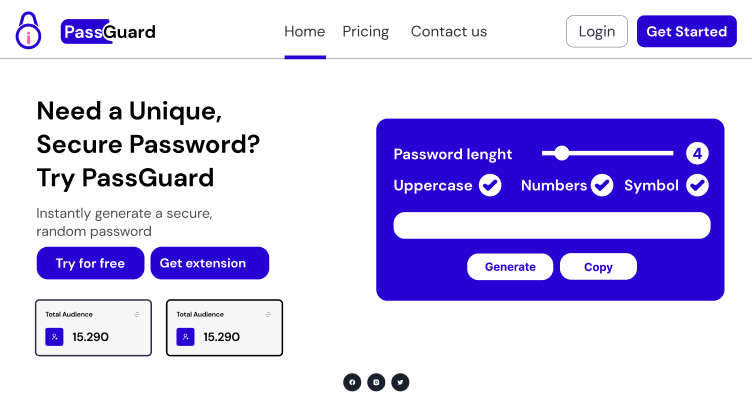752x404 pixels.
Task: Go to the Home nav tab
Action: (305, 32)
